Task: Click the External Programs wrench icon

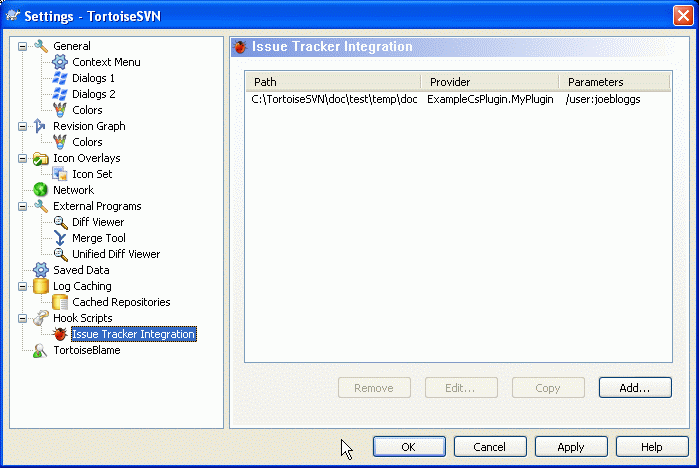Action: tap(41, 206)
